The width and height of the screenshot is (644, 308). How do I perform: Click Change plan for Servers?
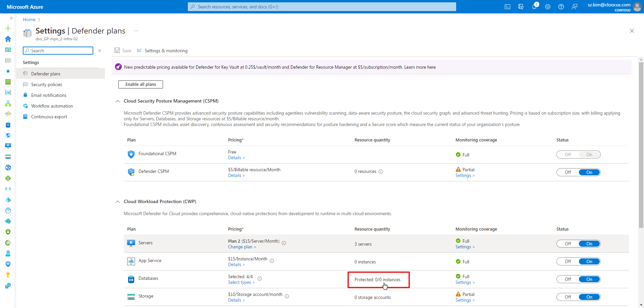(x=242, y=247)
